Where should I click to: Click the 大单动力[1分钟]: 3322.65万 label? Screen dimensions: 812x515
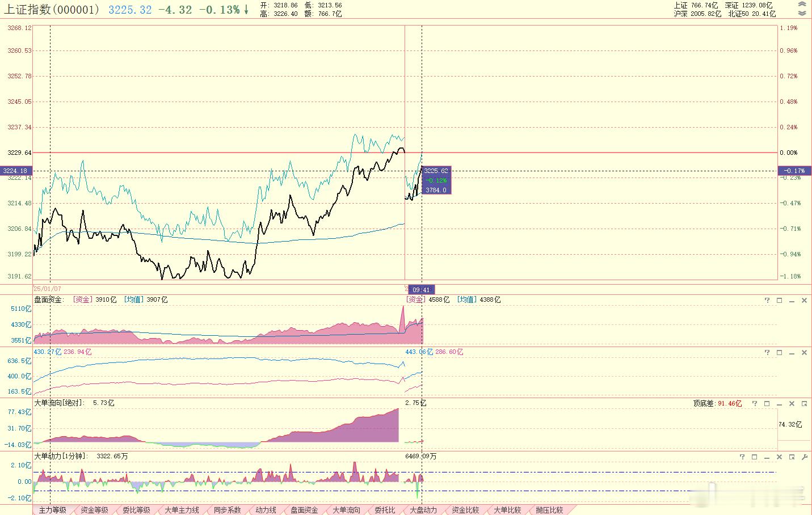coord(81,456)
